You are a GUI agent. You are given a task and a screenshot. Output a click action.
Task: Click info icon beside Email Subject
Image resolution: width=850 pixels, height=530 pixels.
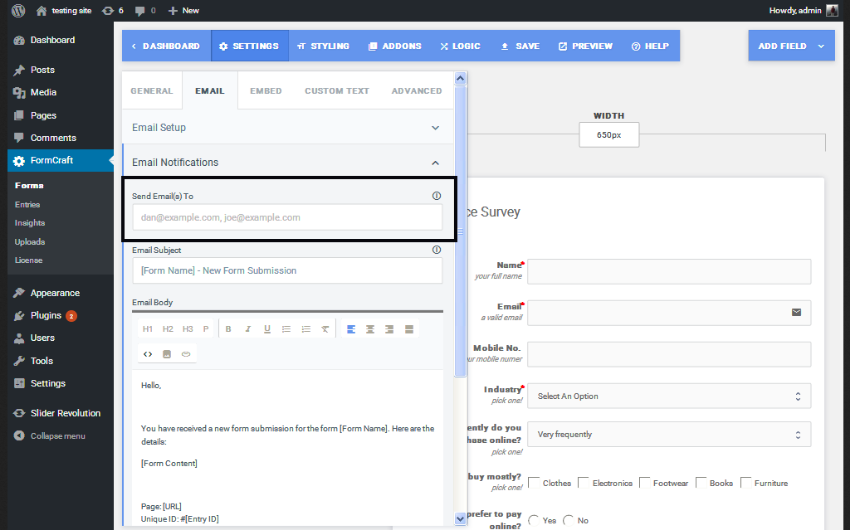[436, 250]
